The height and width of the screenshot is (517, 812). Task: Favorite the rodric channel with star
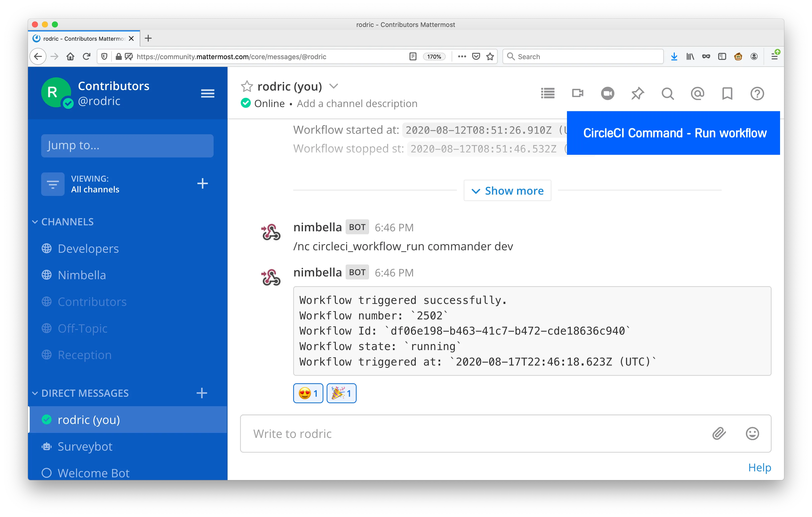pyautogui.click(x=247, y=86)
